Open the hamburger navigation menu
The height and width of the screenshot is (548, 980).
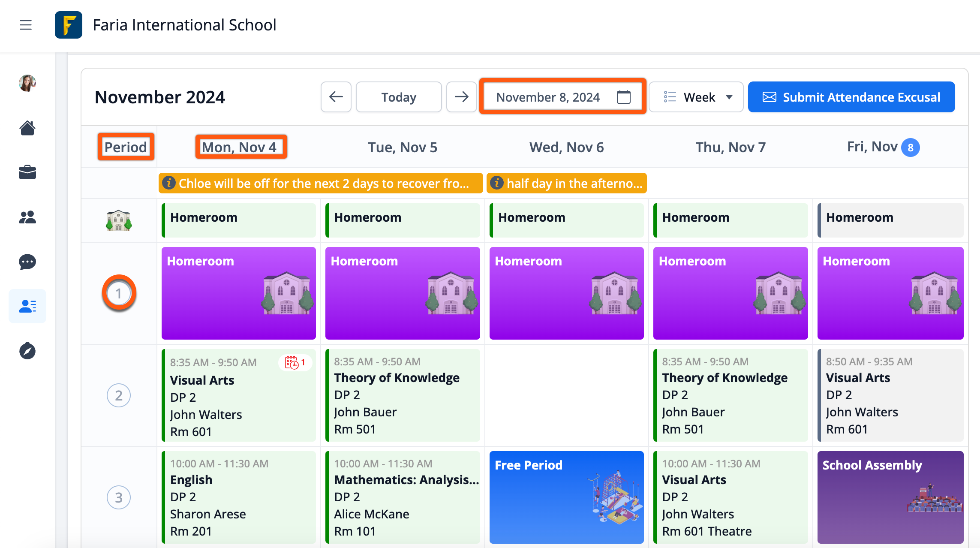(26, 25)
